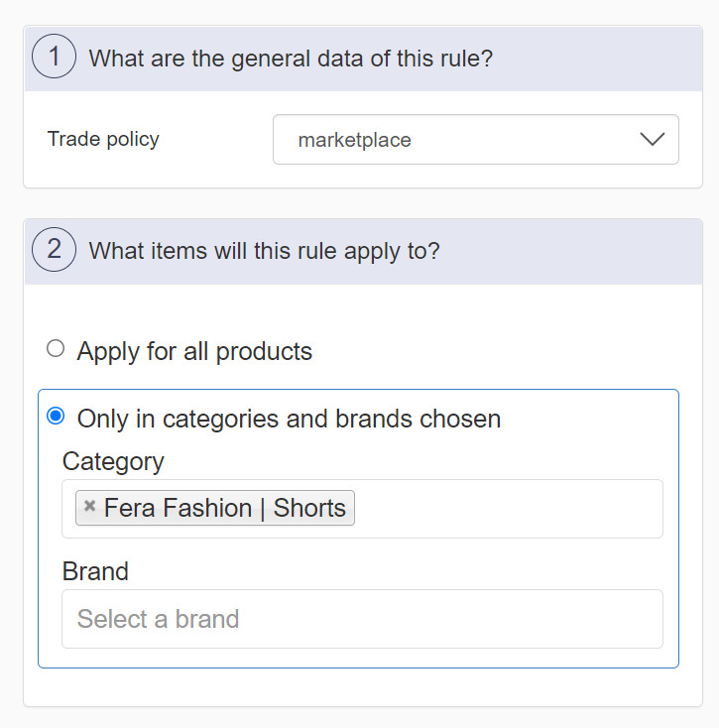Click the "Fera Fashion | Shorts" tag text
Viewport: 719px width, 728px height.
click(x=225, y=508)
